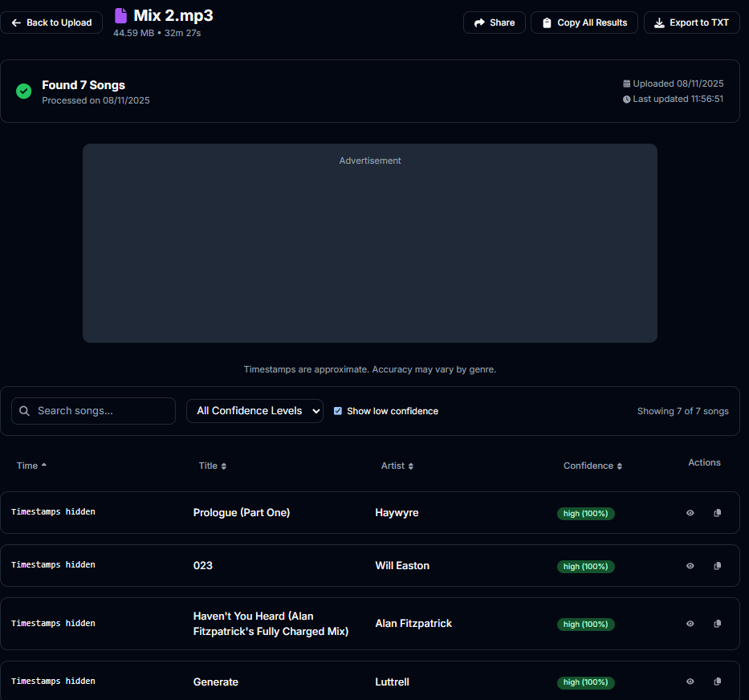
Task: Click the purple Mix 2.mp3 file icon
Action: point(121,16)
